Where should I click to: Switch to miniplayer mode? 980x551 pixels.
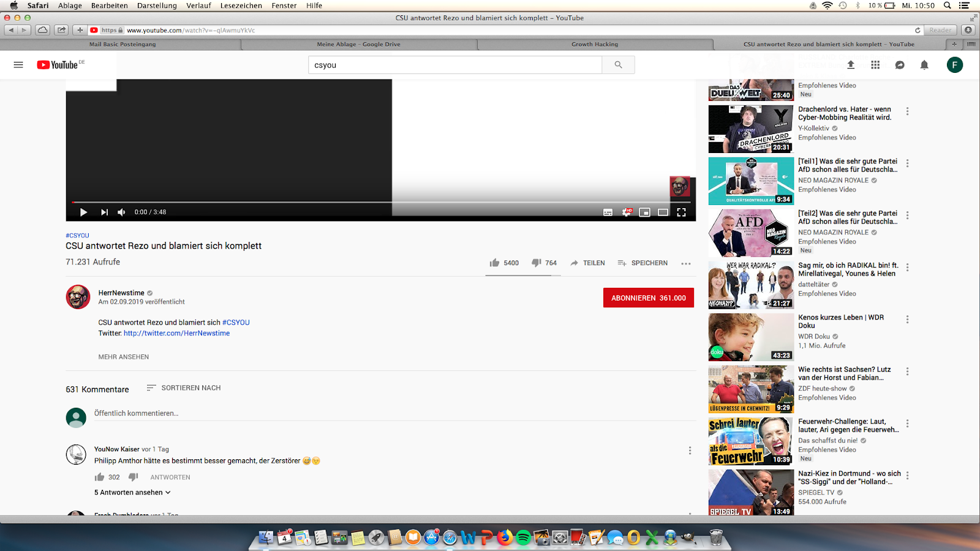[644, 212]
